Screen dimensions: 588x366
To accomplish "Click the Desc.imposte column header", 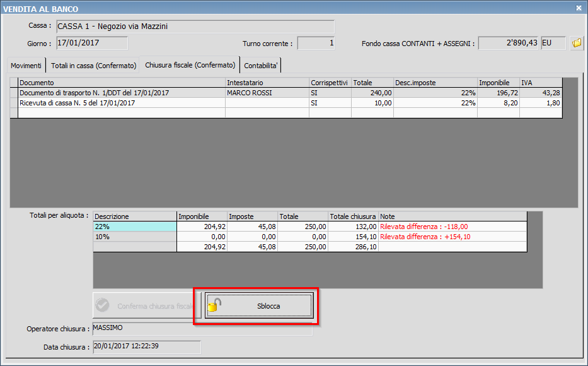I will pos(435,83).
